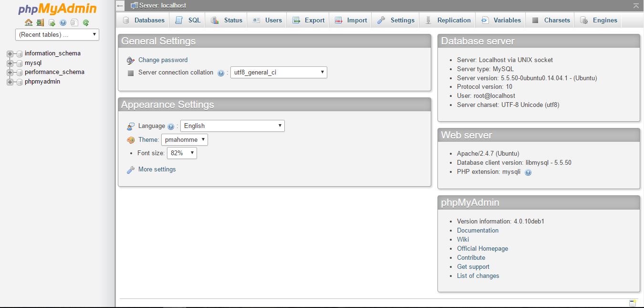This screenshot has height=308, width=644.
Task: Expand the performance_schema database tree
Action: point(10,72)
